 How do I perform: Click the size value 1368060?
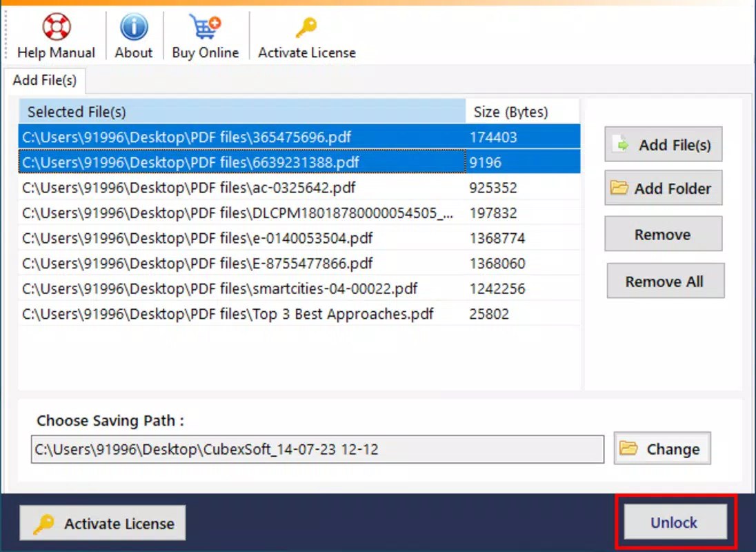click(x=497, y=264)
